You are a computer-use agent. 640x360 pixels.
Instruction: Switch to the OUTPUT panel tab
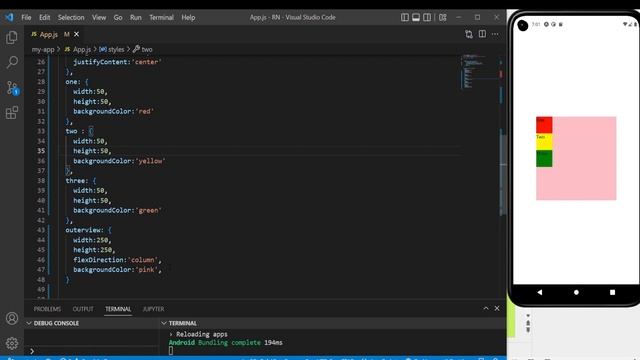pos(83,309)
